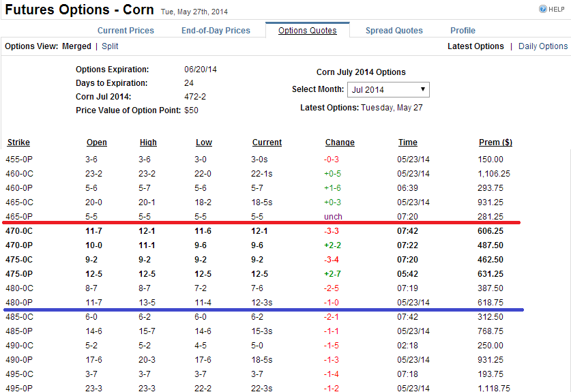Viewport: 571px width, 392px height.
Task: Click the High column header
Action: pos(148,142)
